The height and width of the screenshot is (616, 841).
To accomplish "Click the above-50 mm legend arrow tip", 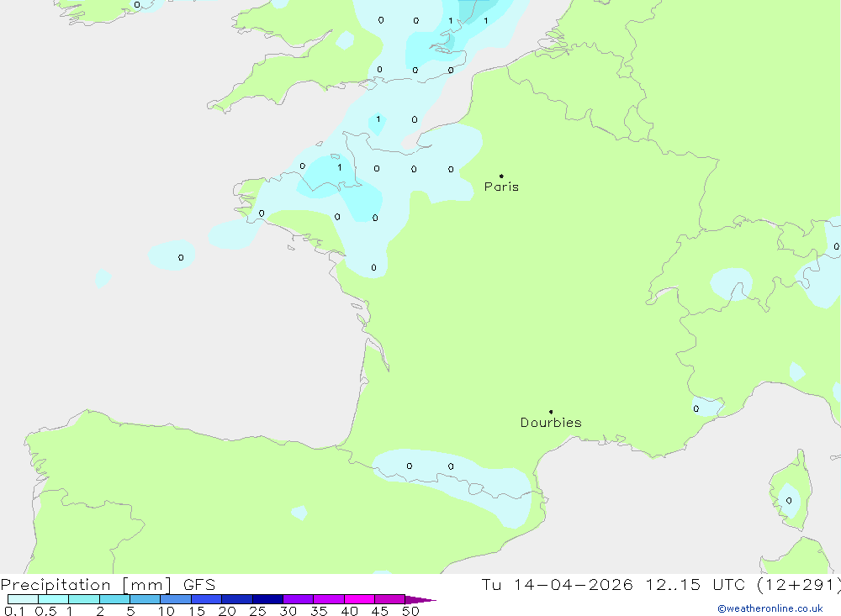I will click(421, 599).
